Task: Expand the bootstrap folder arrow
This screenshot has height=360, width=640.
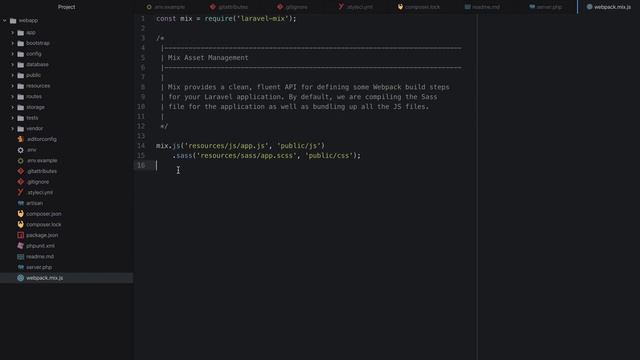Action: coord(12,43)
